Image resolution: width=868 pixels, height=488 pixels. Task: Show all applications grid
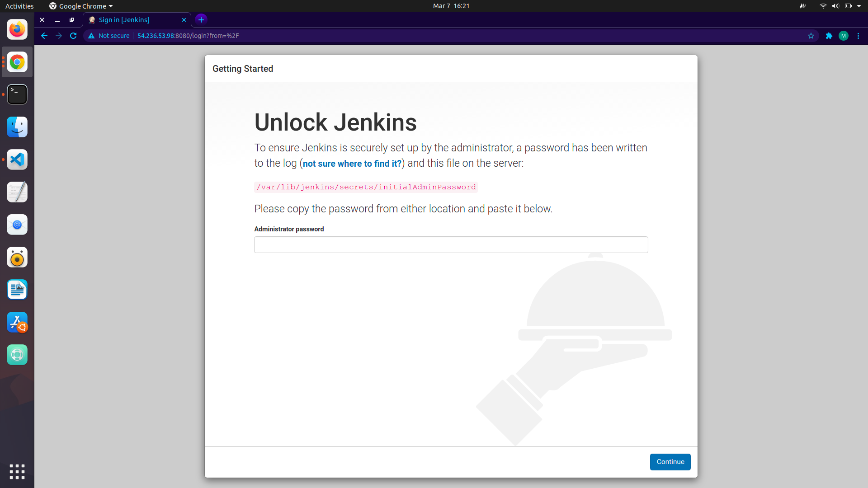click(17, 472)
